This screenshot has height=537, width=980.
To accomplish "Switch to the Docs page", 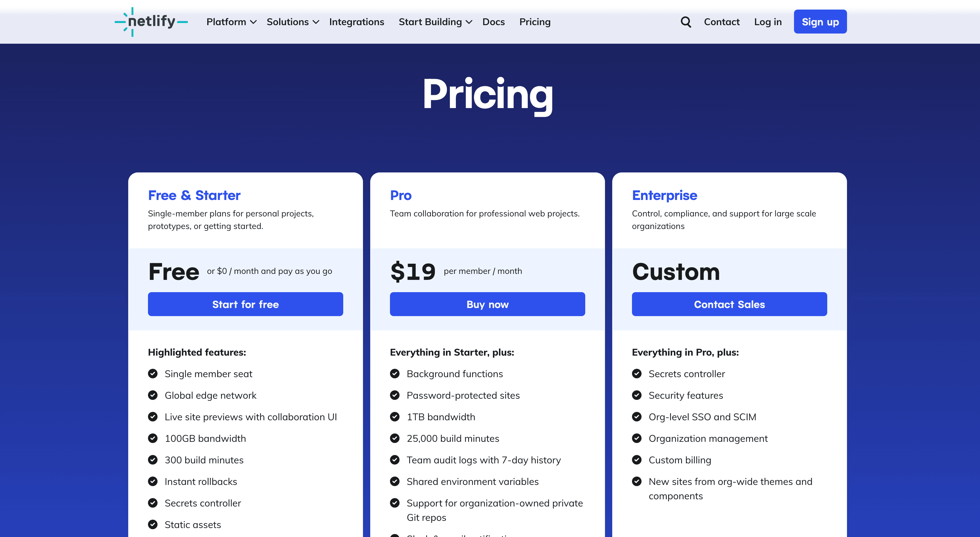I will click(493, 22).
